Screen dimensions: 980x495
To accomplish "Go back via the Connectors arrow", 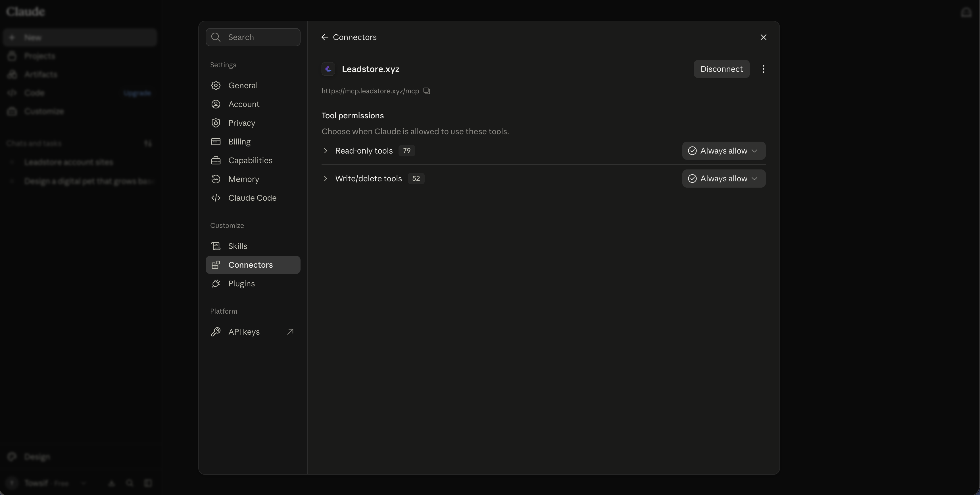I will pos(324,37).
